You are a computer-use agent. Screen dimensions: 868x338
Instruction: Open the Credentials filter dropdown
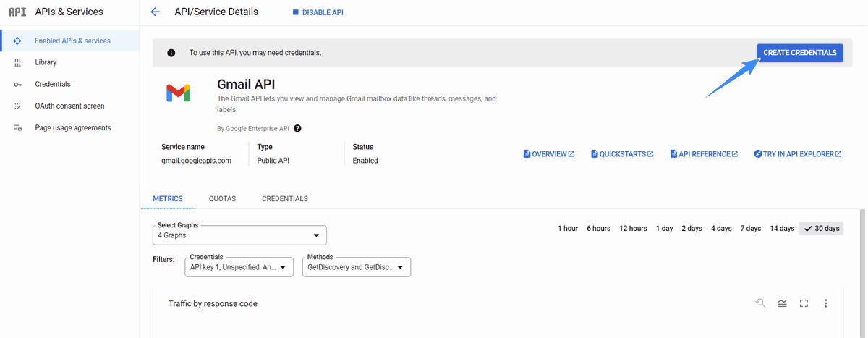tap(239, 267)
